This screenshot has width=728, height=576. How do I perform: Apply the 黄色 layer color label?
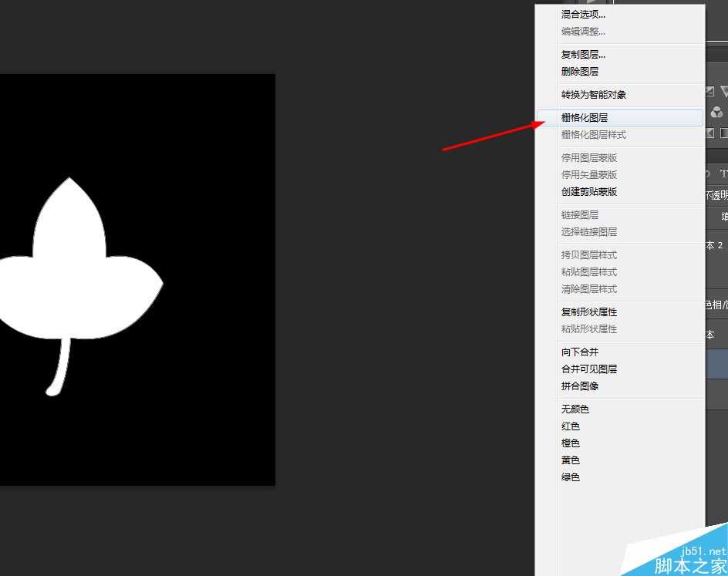click(571, 460)
